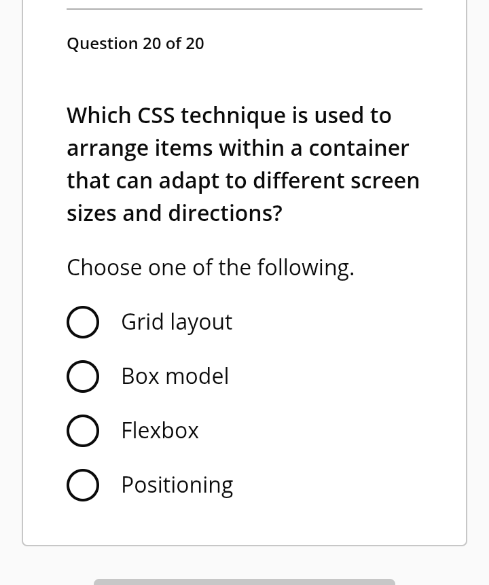
Task: Click the 'Flexbox' answer label
Action: click(x=160, y=431)
